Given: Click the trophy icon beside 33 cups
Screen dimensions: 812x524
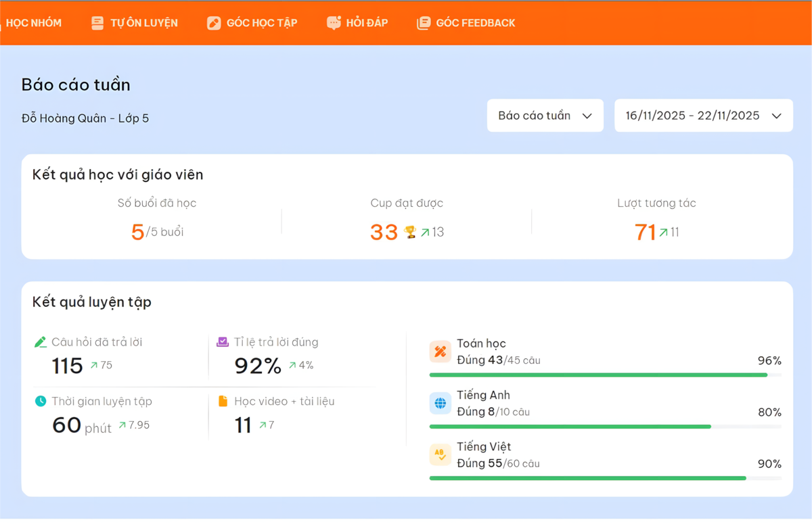Looking at the screenshot, I should click(410, 232).
